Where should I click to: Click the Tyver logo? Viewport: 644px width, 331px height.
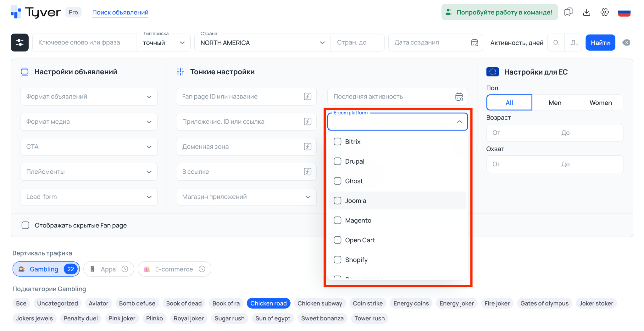pyautogui.click(x=36, y=12)
